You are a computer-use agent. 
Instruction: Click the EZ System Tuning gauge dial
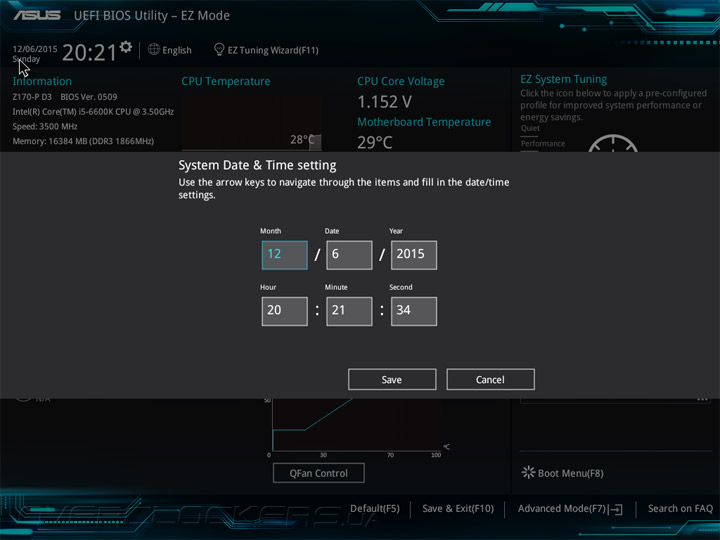click(613, 143)
